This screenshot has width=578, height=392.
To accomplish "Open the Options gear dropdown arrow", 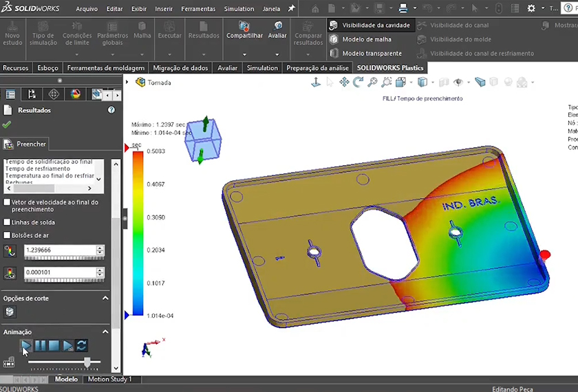I will (x=543, y=8).
